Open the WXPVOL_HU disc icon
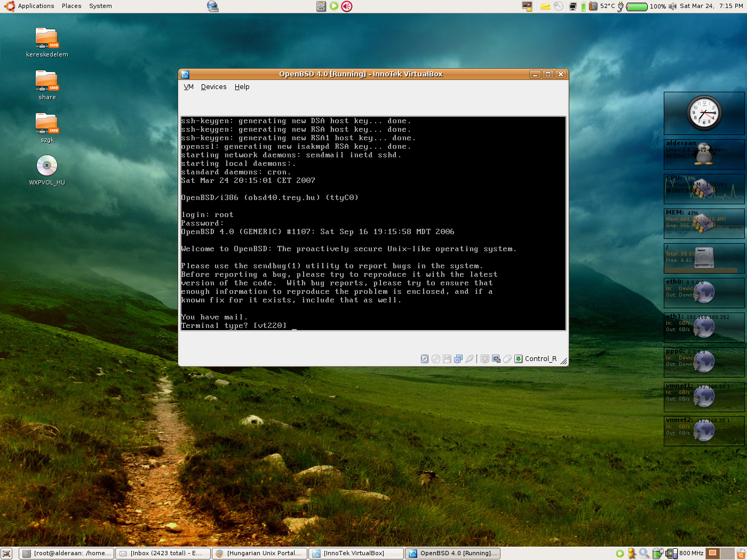This screenshot has height=560, width=747. [47, 171]
